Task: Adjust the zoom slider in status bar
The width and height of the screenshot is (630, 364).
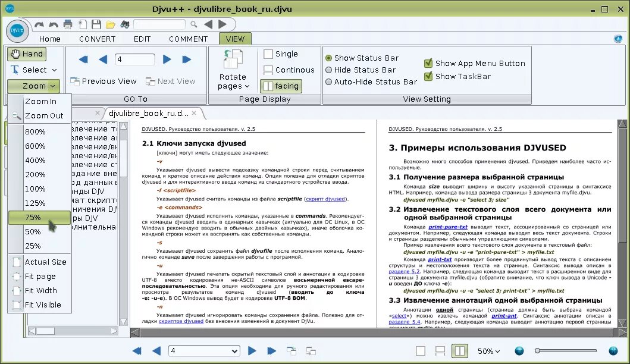Action: [566, 351]
